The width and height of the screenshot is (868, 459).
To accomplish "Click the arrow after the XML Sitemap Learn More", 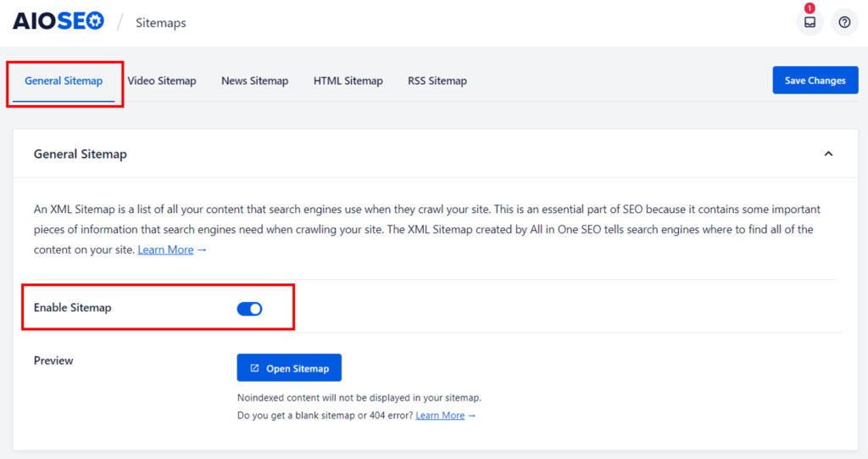I will (202, 250).
